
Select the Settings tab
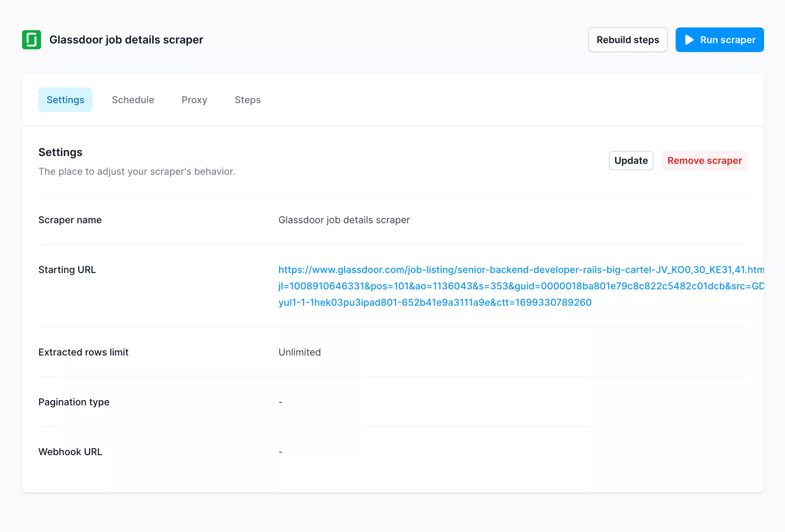(65, 100)
